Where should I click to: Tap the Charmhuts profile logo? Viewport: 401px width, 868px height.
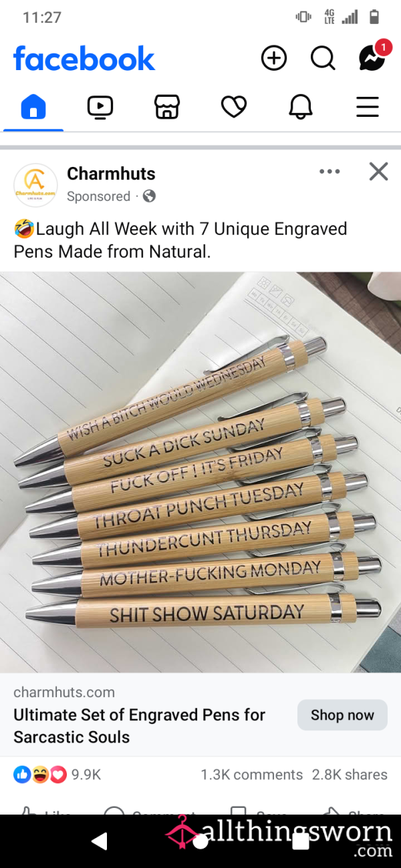[35, 185]
